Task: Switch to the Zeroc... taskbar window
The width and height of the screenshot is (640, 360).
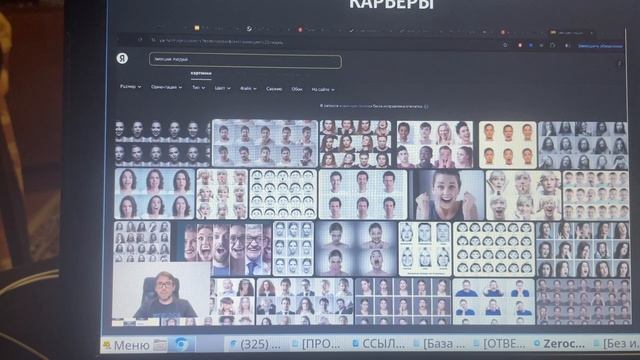Action: click(x=559, y=344)
